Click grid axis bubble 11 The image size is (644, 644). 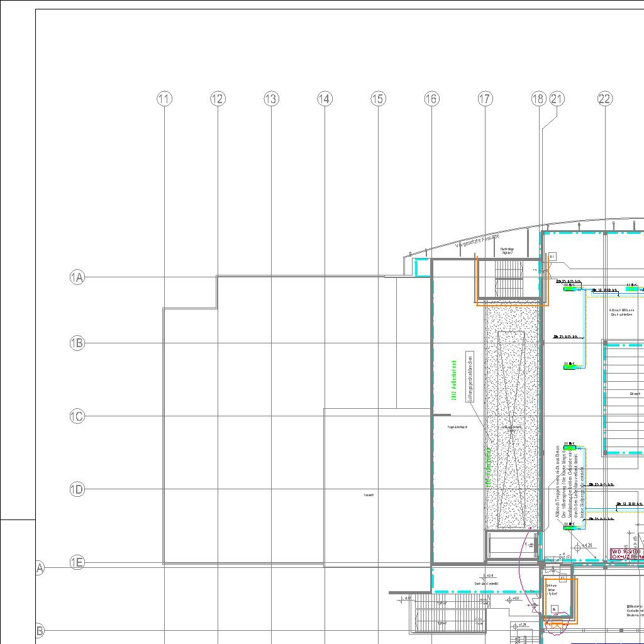164,99
